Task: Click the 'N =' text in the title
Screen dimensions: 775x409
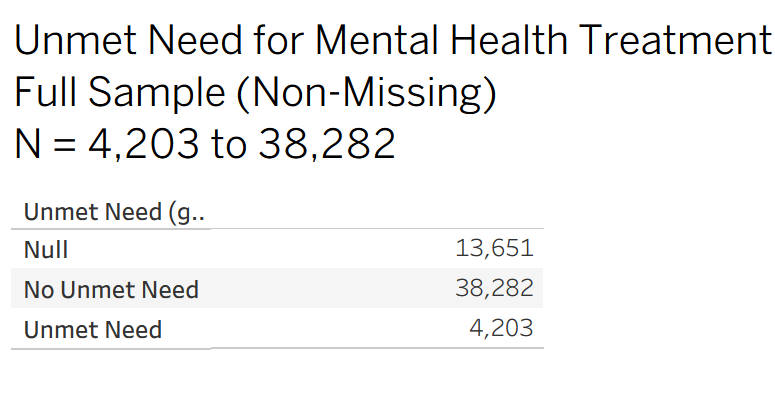Action: click(x=44, y=145)
